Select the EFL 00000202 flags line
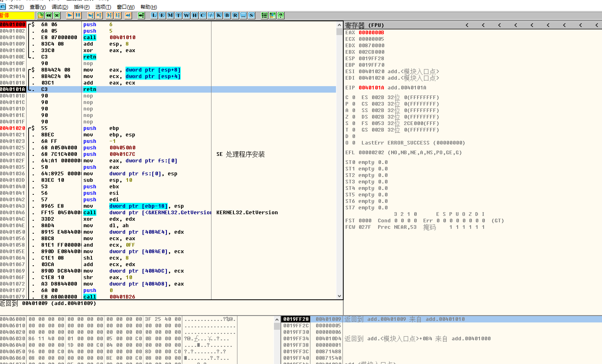 click(x=403, y=153)
